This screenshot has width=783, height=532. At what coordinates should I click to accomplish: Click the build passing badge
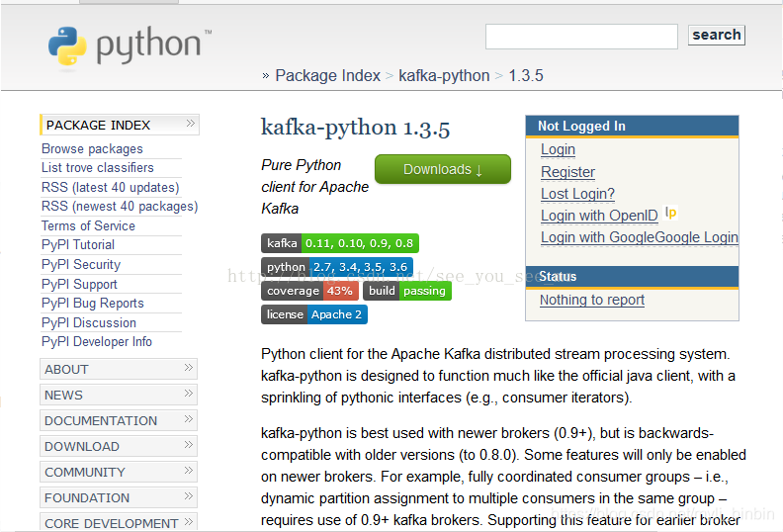point(407,291)
